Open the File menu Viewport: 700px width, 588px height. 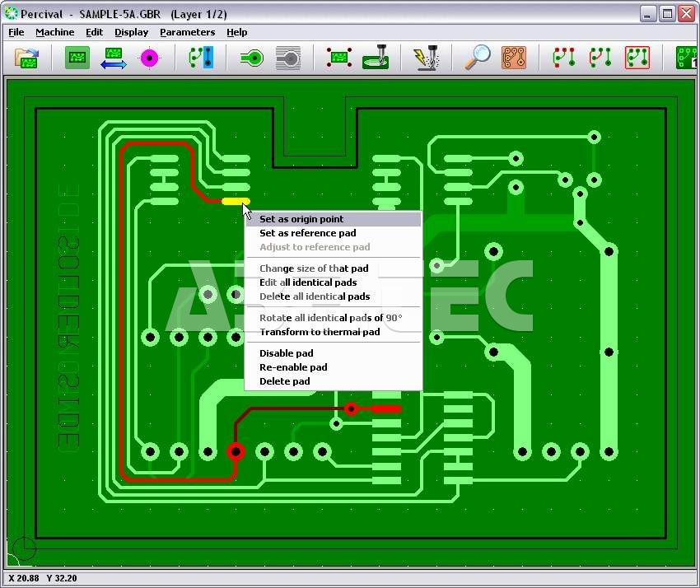tap(16, 32)
